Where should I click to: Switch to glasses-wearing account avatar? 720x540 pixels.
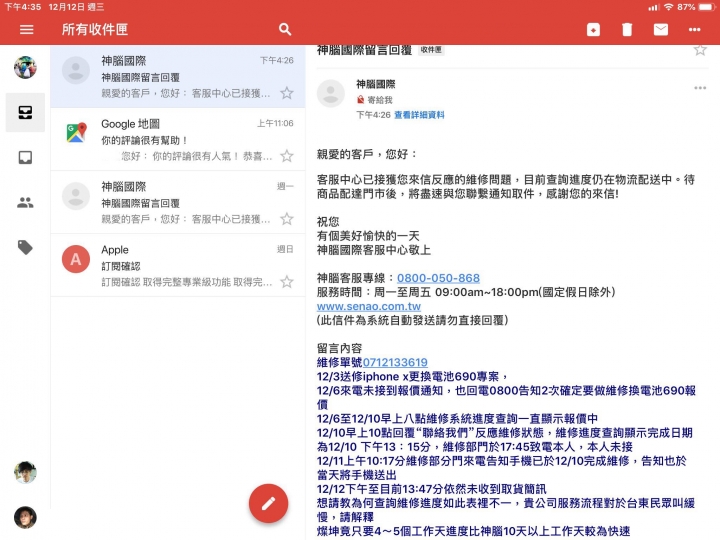(25, 472)
